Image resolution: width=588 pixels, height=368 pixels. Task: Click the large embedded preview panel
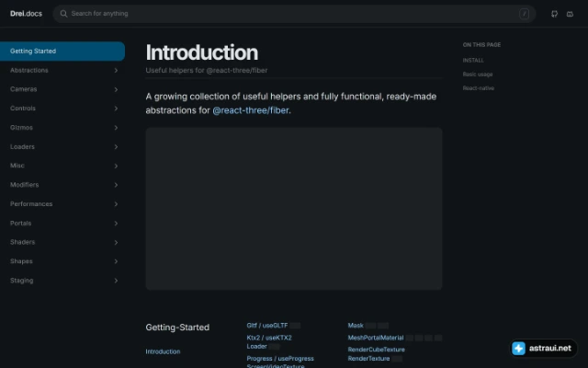click(x=294, y=209)
